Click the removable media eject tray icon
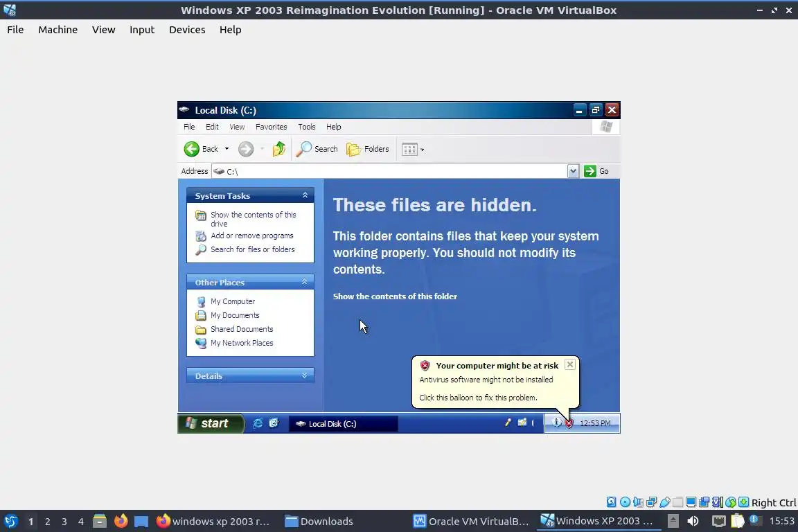Screen dimensions: 798x532 pos(673,521)
